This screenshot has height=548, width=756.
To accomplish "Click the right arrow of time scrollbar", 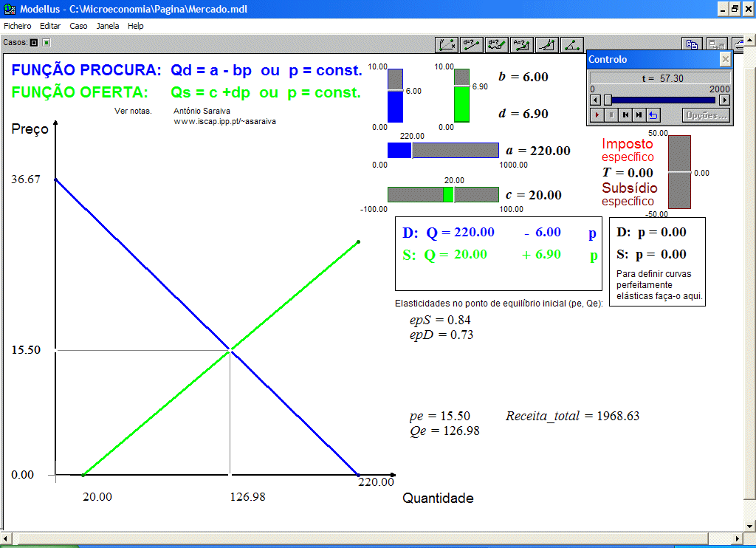I will [x=724, y=100].
